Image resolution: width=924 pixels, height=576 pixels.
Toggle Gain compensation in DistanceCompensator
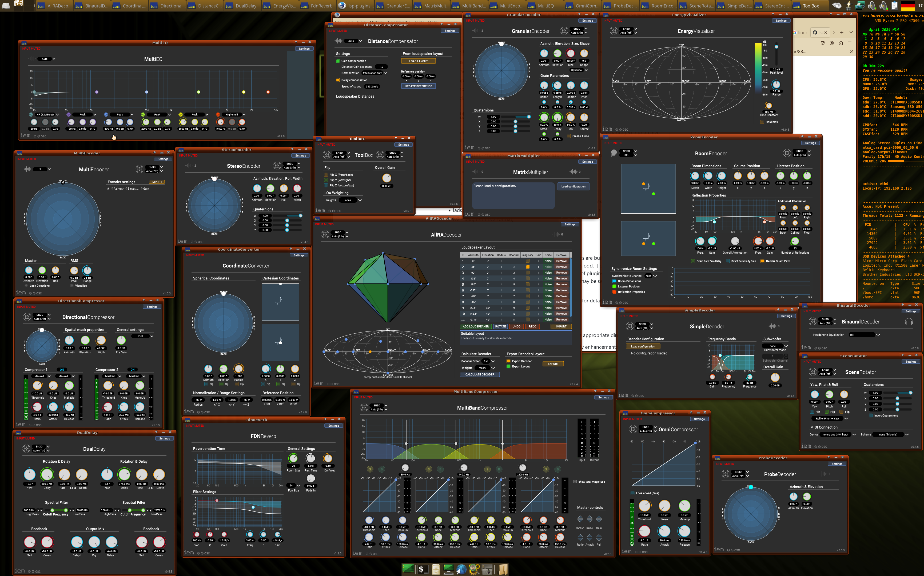[338, 61]
